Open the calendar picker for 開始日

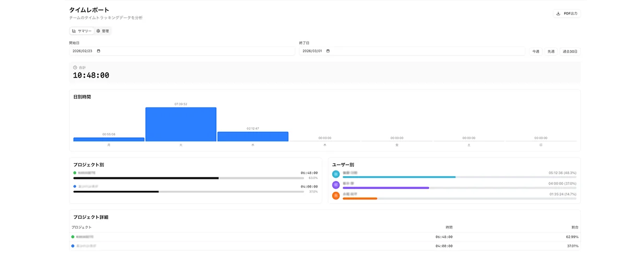(x=99, y=51)
